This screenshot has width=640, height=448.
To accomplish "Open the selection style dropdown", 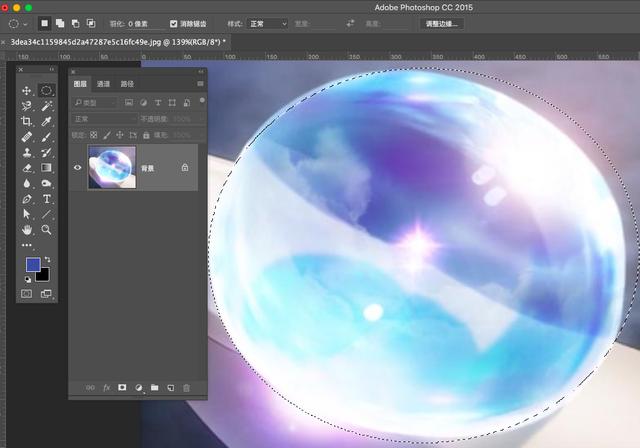I will (267, 24).
